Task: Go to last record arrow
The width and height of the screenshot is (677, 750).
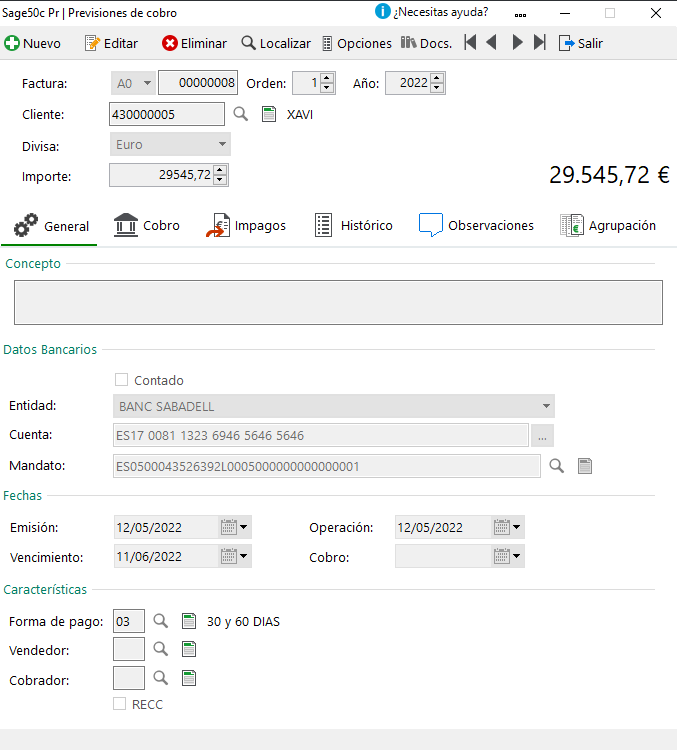Action: [x=540, y=43]
